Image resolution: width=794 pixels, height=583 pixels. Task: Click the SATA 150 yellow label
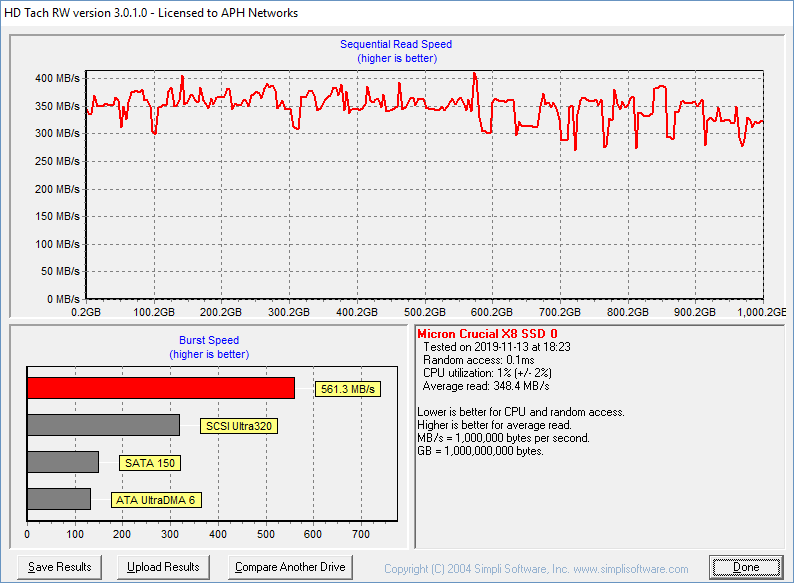point(150,463)
